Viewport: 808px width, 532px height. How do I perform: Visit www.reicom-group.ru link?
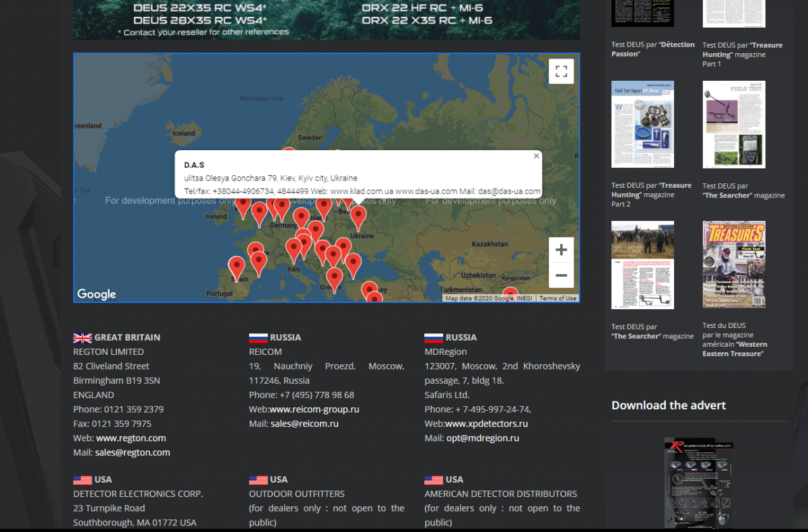(314, 409)
